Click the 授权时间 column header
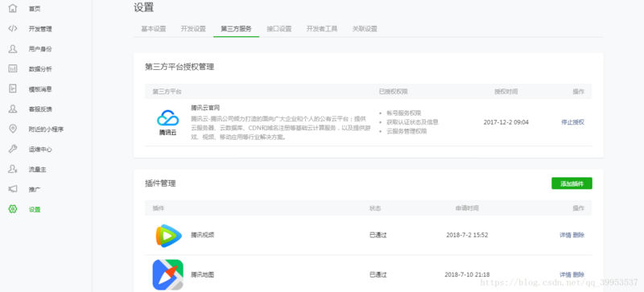The height and width of the screenshot is (292, 644). (506, 91)
